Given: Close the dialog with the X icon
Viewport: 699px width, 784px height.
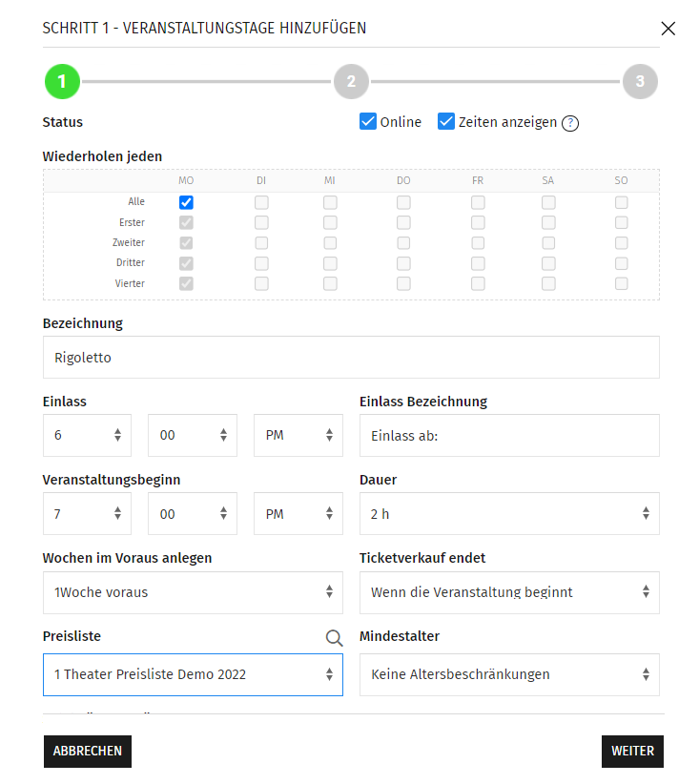Looking at the screenshot, I should [x=668, y=29].
